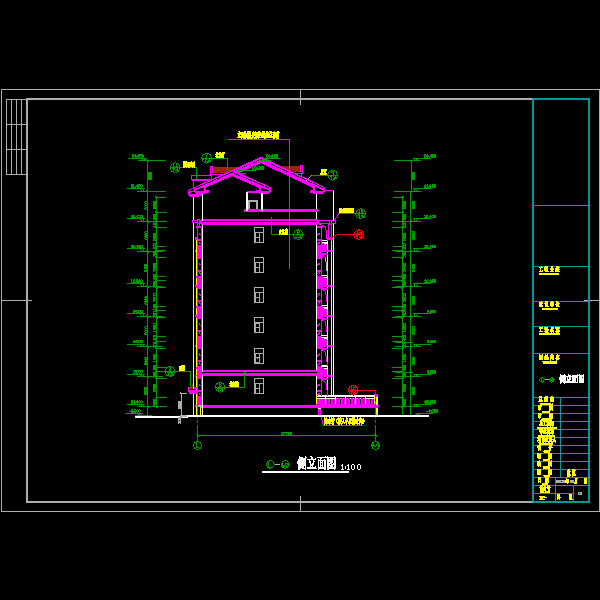The height and width of the screenshot is (600, 600).
Task: Click the side elevation drawing title text
Action: [317, 464]
